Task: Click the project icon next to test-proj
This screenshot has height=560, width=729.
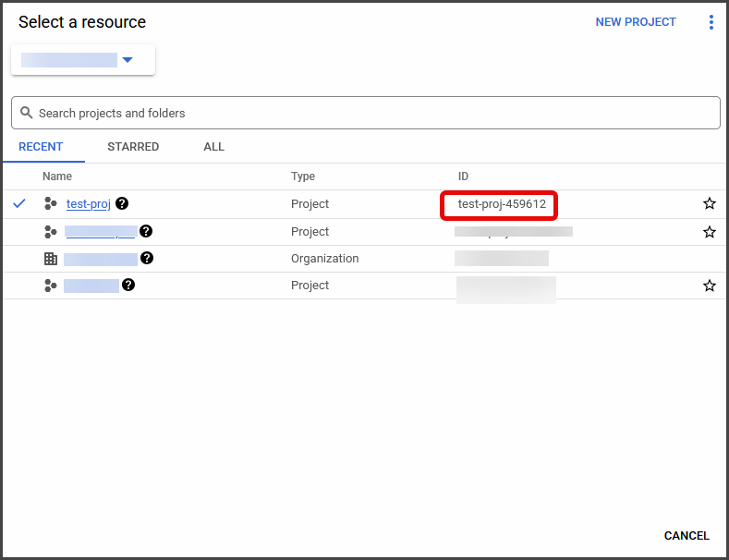Action: click(51, 204)
